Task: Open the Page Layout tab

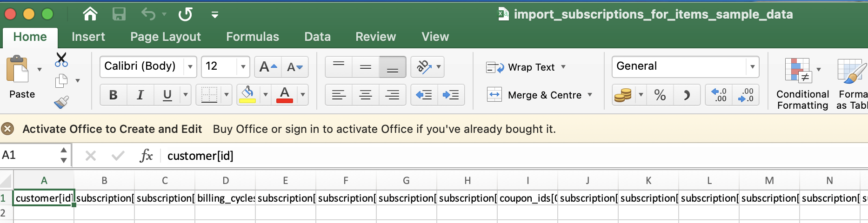Action: tap(166, 37)
